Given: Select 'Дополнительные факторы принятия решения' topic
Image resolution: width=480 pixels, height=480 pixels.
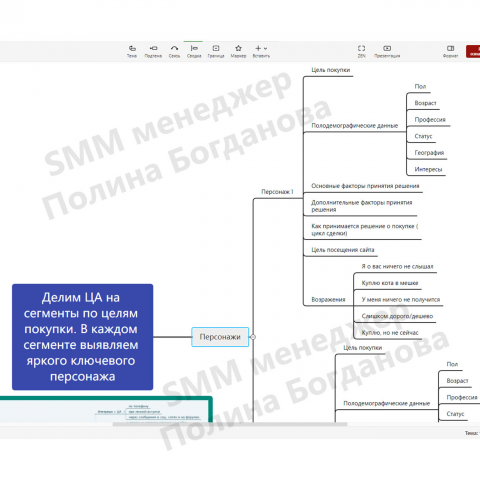Looking at the screenshot, I should coord(362,206).
